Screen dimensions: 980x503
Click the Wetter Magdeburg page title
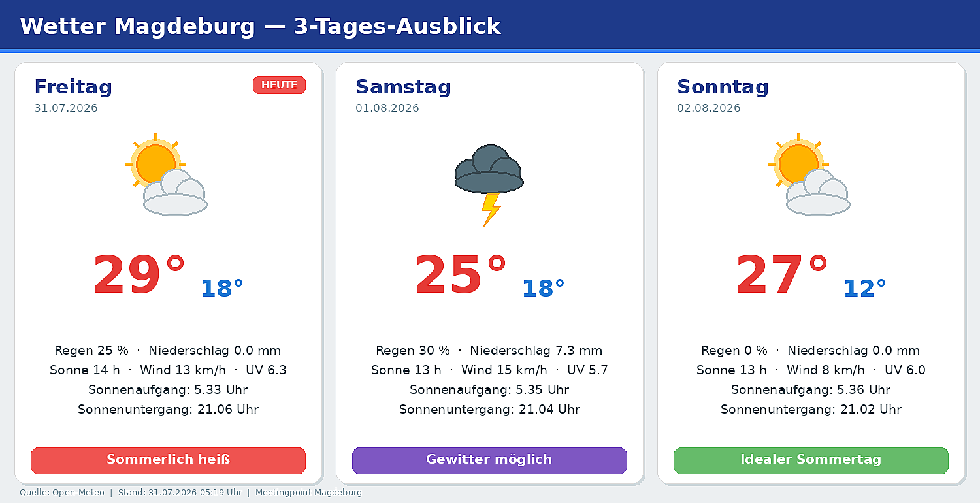[260, 26]
